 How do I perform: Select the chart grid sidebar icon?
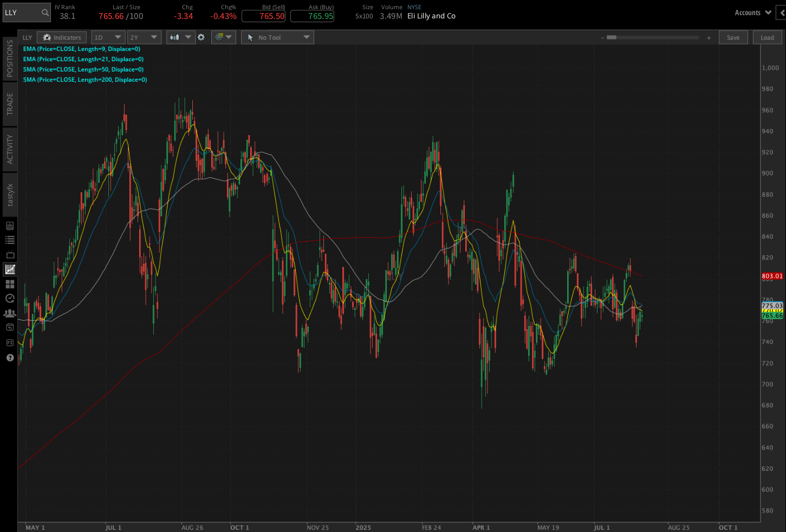click(x=10, y=269)
